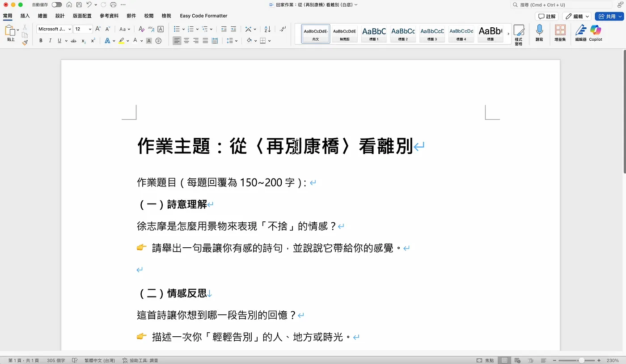Screen dimensions: 626x364
Task: Expand the styles gallery arrow
Action: pyautogui.click(x=508, y=34)
